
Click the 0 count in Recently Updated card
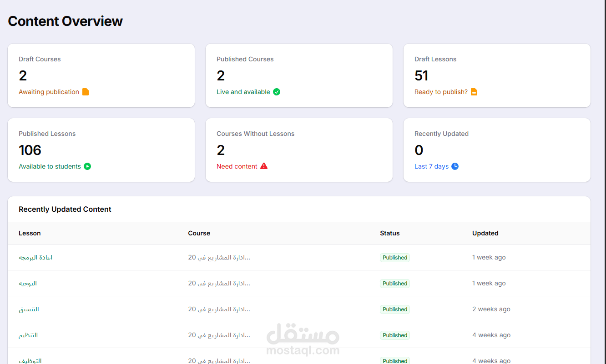pyautogui.click(x=419, y=150)
